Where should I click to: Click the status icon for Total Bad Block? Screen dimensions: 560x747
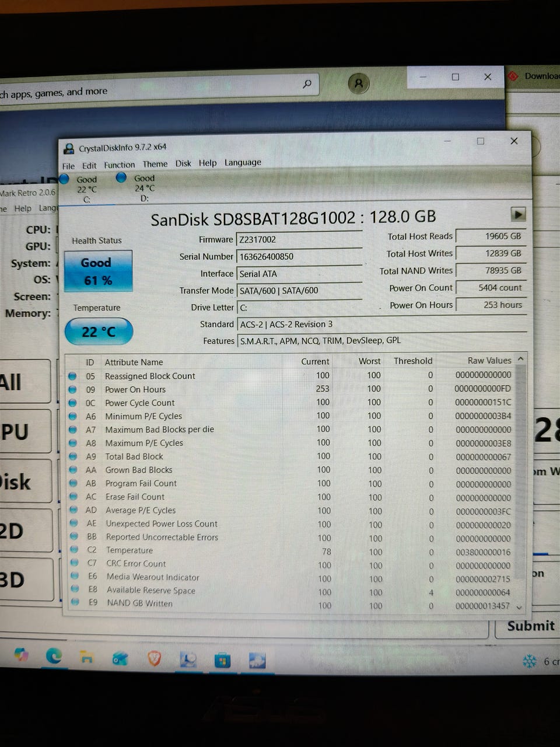pos(73,456)
